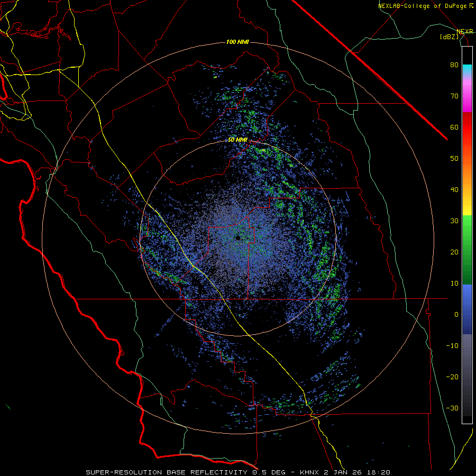Click the 100 NMI range ring label
The width and height of the screenshot is (476, 476).
click(237, 42)
